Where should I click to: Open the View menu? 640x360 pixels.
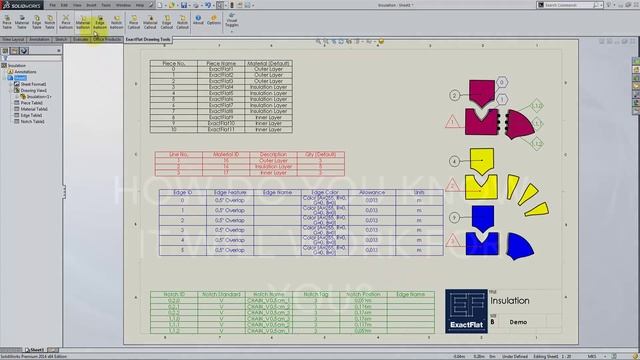(77, 5)
